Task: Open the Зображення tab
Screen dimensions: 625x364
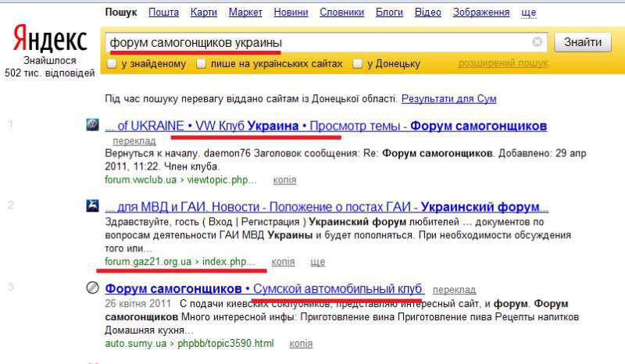Action: click(481, 12)
